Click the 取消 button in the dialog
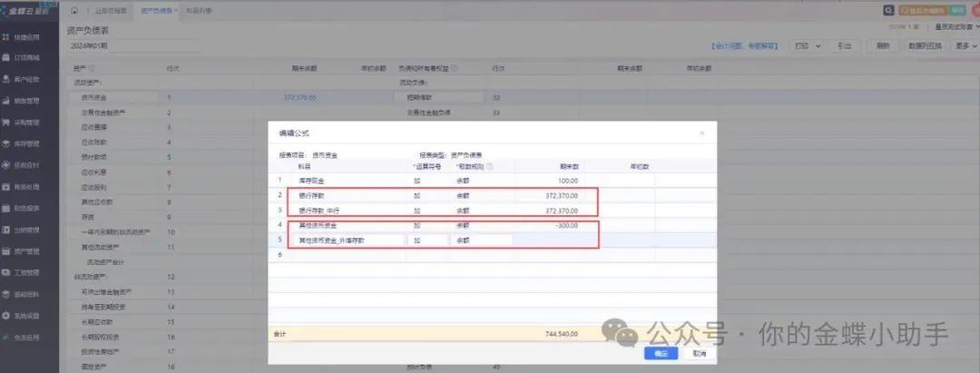This screenshot has height=373, width=980. (699, 354)
